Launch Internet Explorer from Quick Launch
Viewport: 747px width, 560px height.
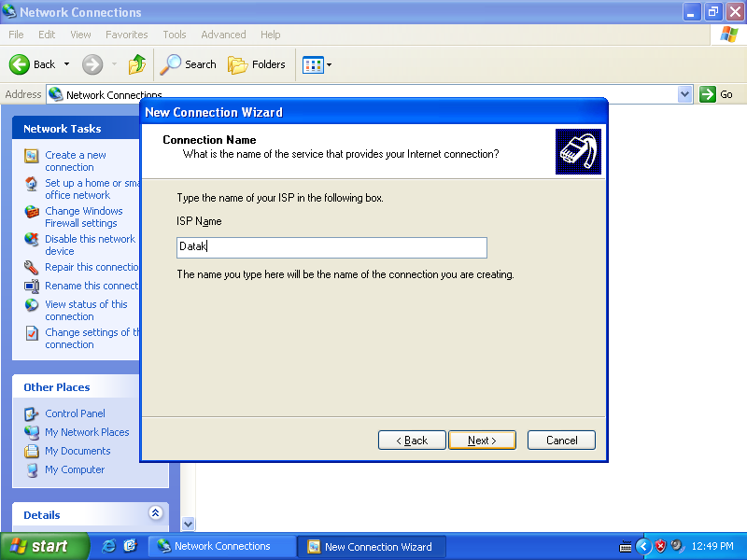point(109,546)
